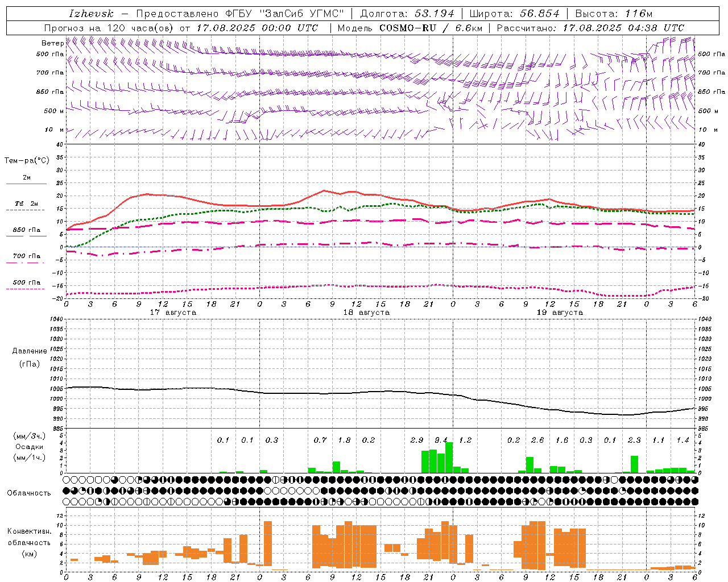Click the 0.7 precipitation value
Image resolution: width=728 pixels, height=582 pixels.
point(320,440)
